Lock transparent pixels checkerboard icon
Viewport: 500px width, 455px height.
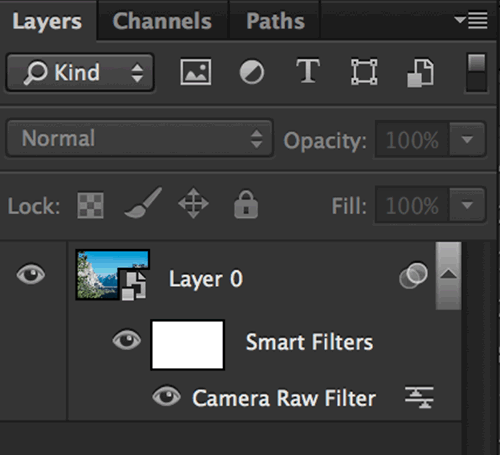(90, 205)
